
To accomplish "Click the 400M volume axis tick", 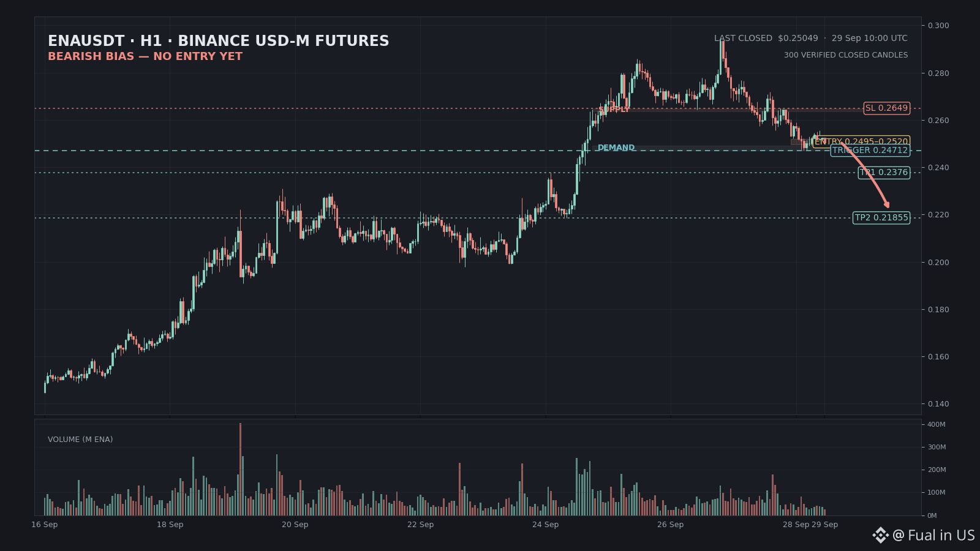I will tap(937, 424).
